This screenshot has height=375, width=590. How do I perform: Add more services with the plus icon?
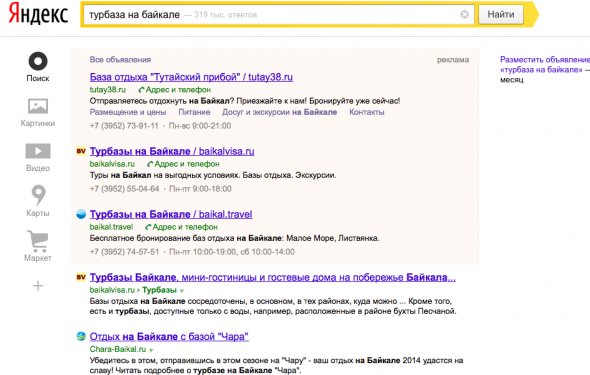click(38, 286)
